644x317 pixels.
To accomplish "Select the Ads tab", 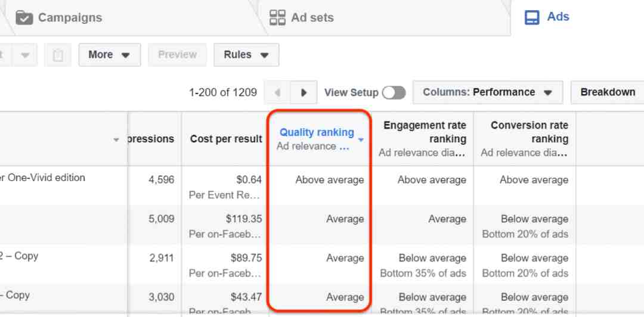I will click(x=547, y=17).
